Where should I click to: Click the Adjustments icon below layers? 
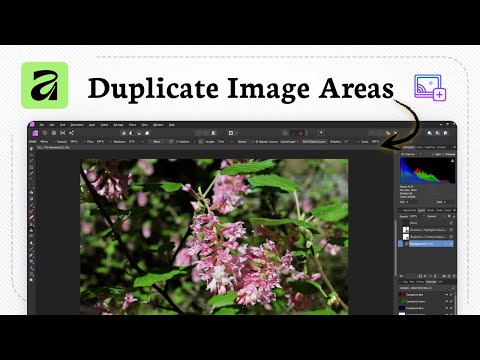tap(426, 276)
